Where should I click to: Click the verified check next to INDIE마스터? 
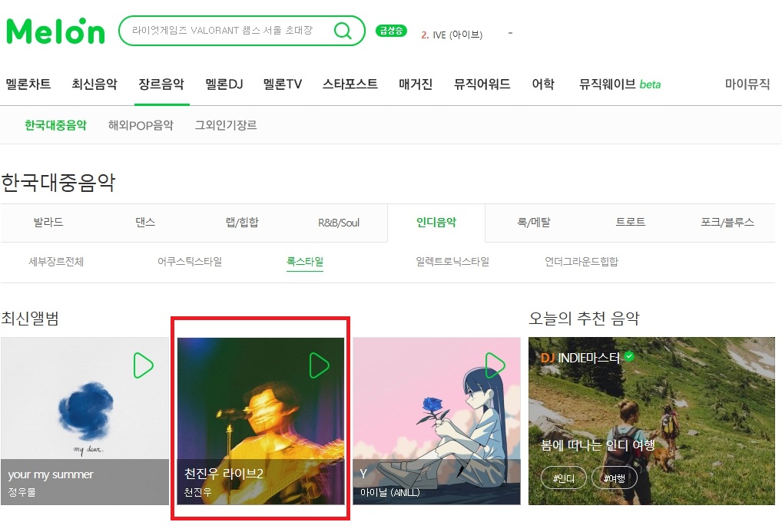point(629,356)
